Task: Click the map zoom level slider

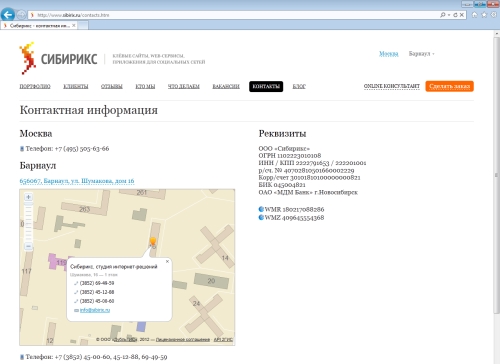Action: (x=28, y=222)
